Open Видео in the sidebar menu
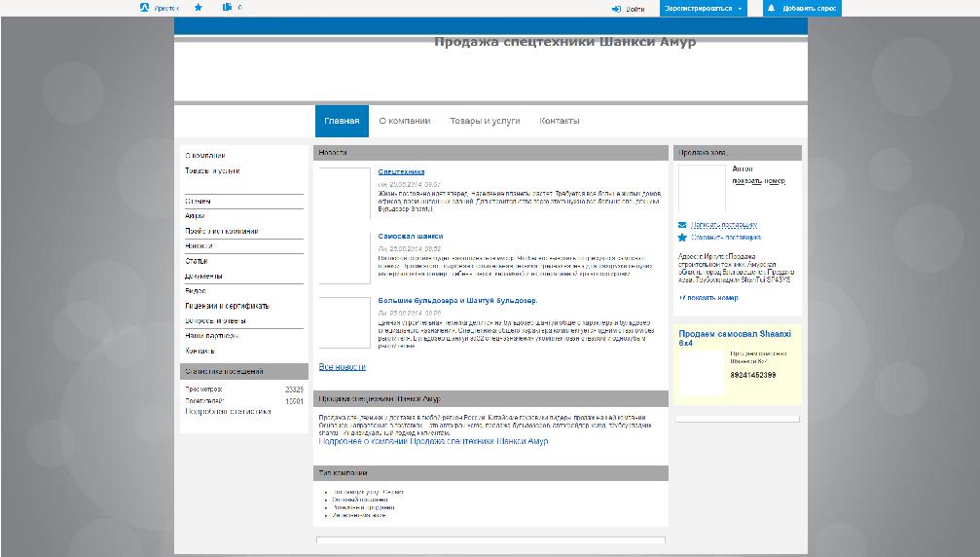 coord(196,291)
